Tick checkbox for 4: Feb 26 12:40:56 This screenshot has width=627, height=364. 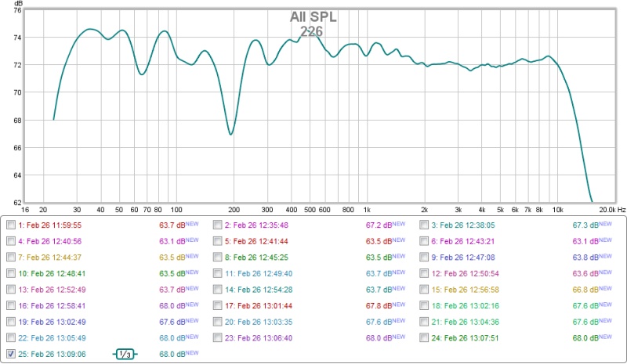click(x=11, y=241)
